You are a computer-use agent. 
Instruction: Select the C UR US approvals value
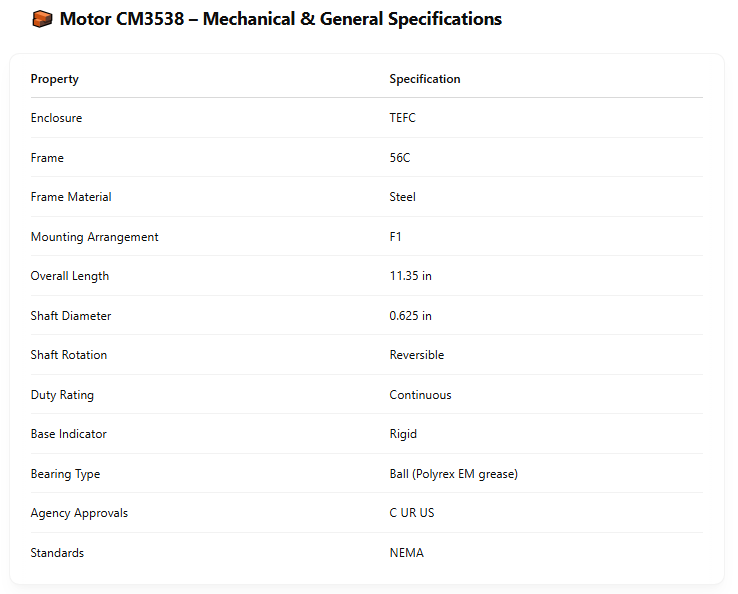412,513
